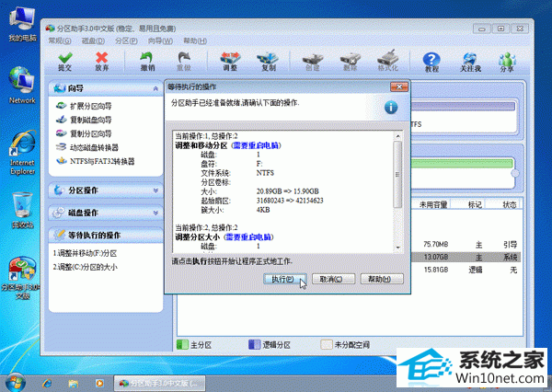
Task: Click the 格式化 (Format) toolbar icon
Action: coord(388,61)
